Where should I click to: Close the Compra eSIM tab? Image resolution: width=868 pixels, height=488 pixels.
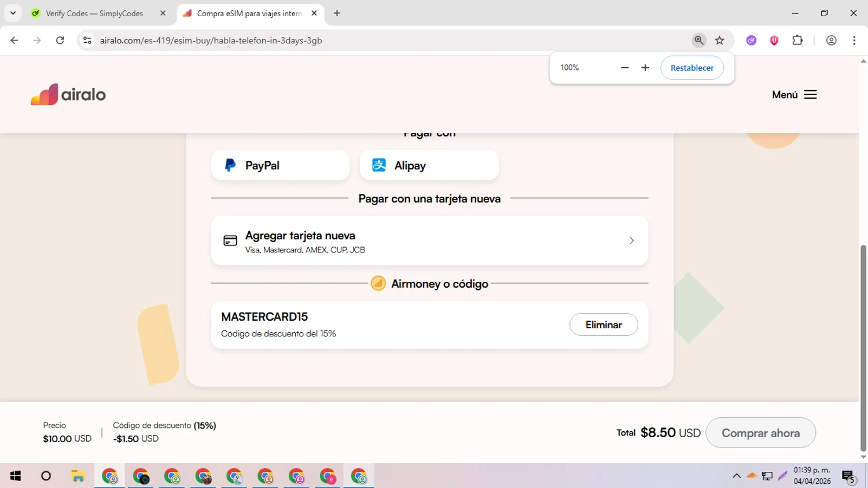pyautogui.click(x=314, y=13)
